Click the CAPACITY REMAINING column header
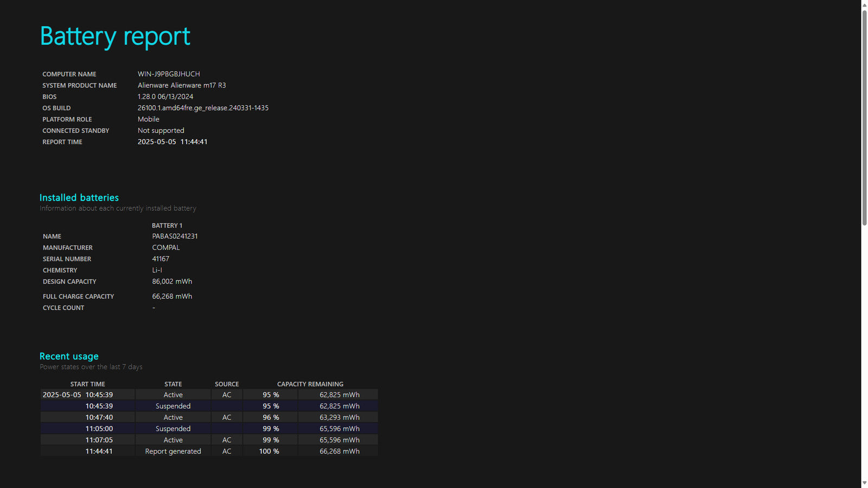 click(x=310, y=384)
